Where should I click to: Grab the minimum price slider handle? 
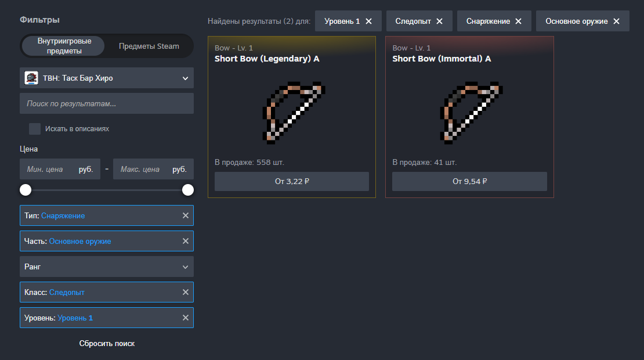coord(26,190)
